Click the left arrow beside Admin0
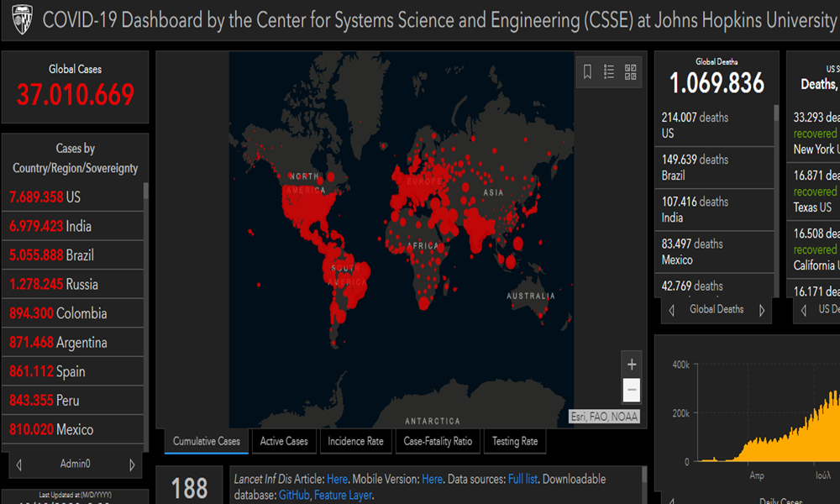The height and width of the screenshot is (504, 840). [19, 464]
